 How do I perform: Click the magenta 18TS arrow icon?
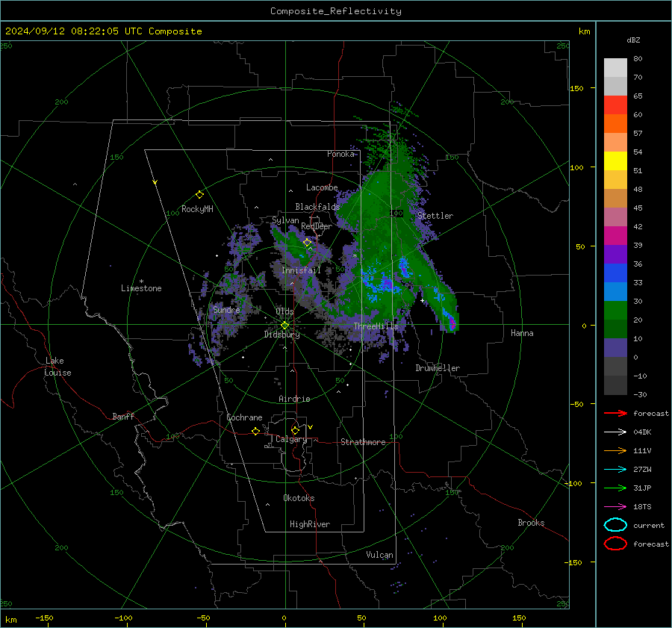tap(615, 506)
